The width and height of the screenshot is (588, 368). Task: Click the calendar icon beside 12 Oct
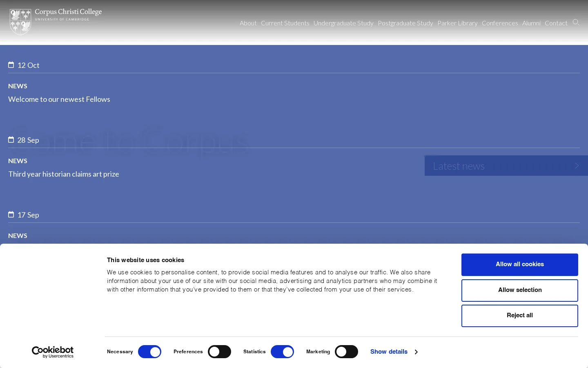[x=11, y=65]
